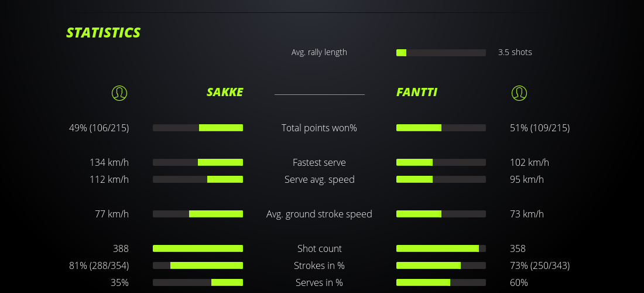Viewport: 644px width, 293px height.
Task: Click the 'Total points won%' label
Action: [x=319, y=128]
